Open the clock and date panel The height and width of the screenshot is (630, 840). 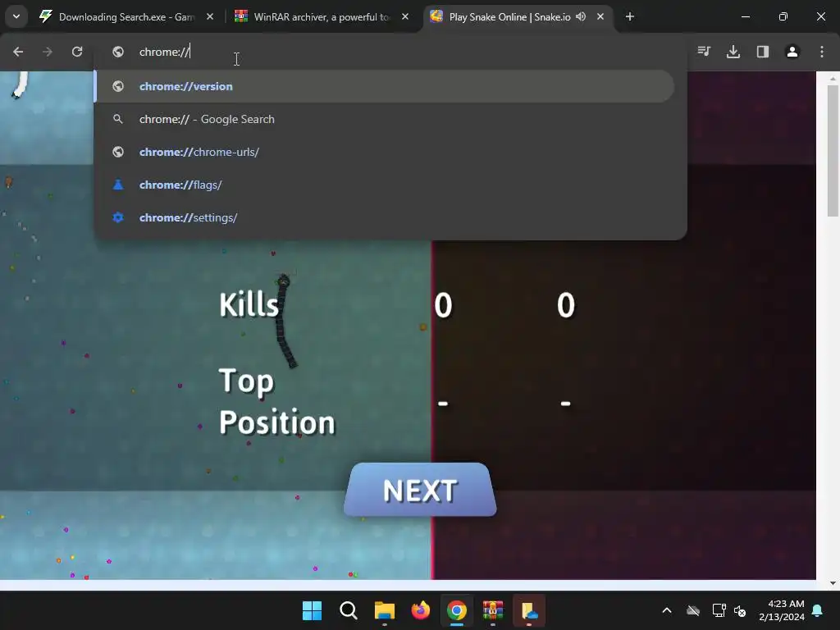[x=782, y=610]
